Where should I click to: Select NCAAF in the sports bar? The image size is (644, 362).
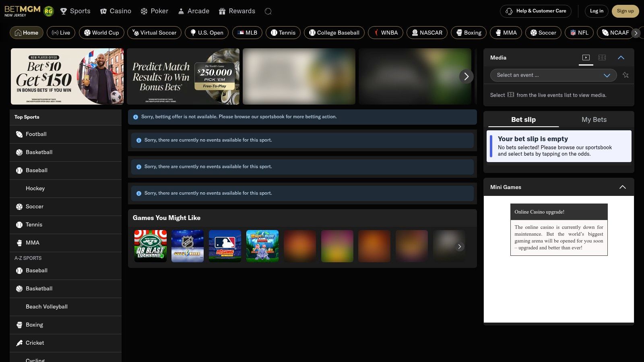tap(615, 33)
